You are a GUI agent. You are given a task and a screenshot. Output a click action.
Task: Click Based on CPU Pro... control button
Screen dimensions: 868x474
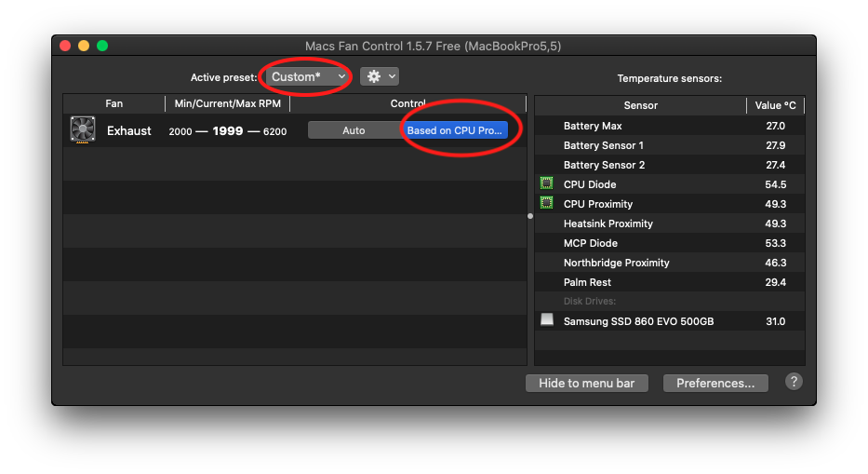pos(454,130)
